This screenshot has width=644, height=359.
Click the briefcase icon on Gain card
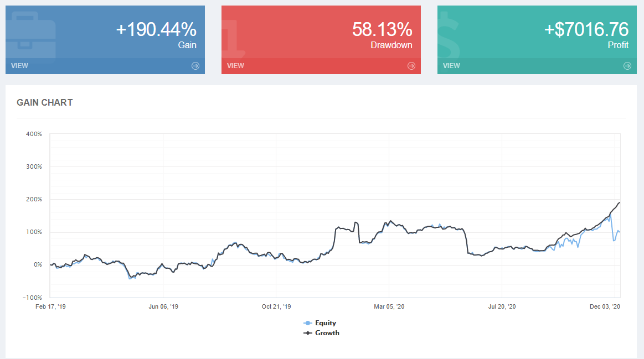click(x=31, y=34)
